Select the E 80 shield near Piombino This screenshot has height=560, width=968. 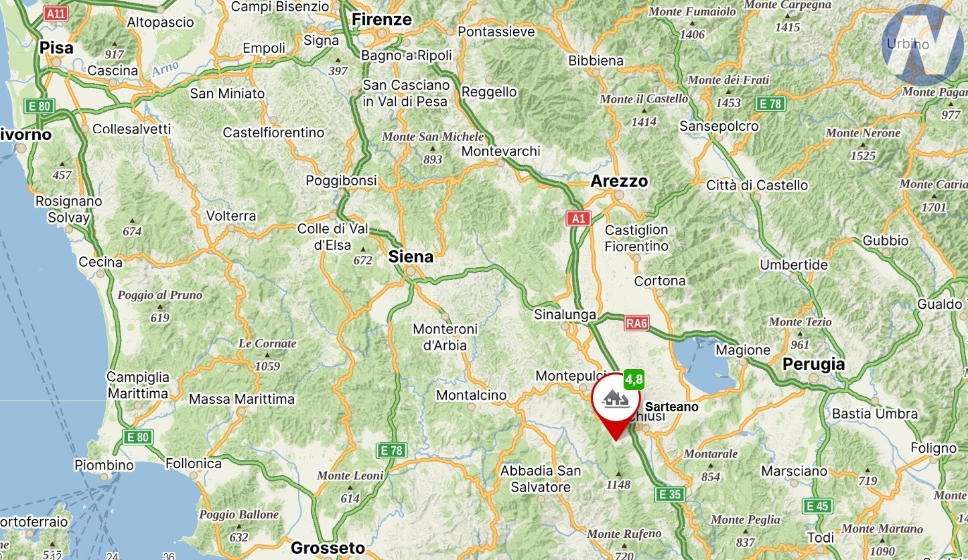coord(137,437)
